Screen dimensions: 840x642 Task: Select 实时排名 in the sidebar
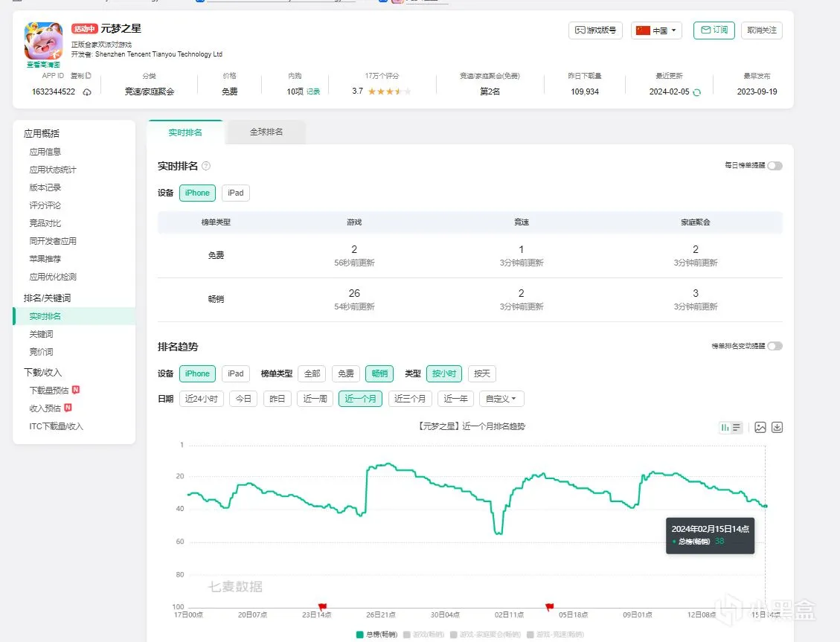pos(74,316)
